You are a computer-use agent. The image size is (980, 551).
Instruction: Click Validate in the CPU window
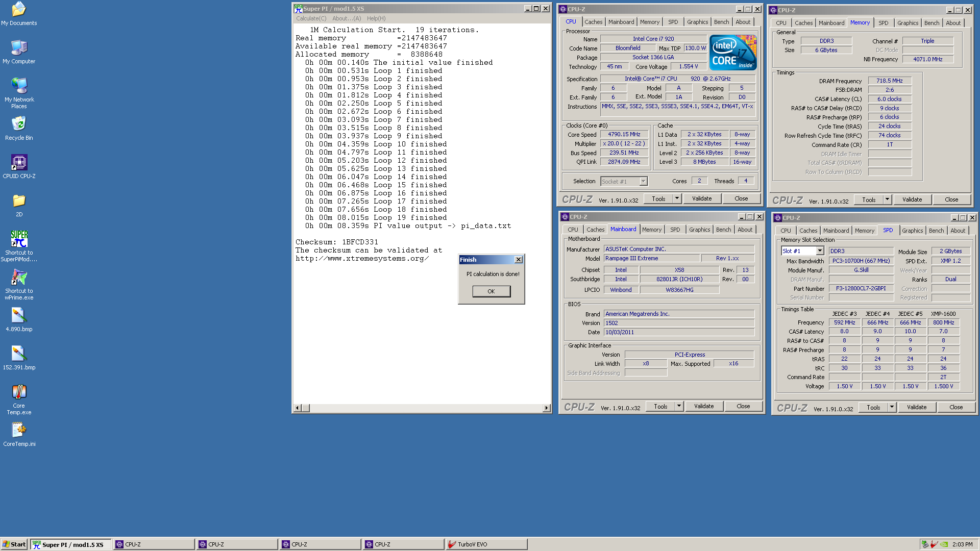pyautogui.click(x=702, y=198)
